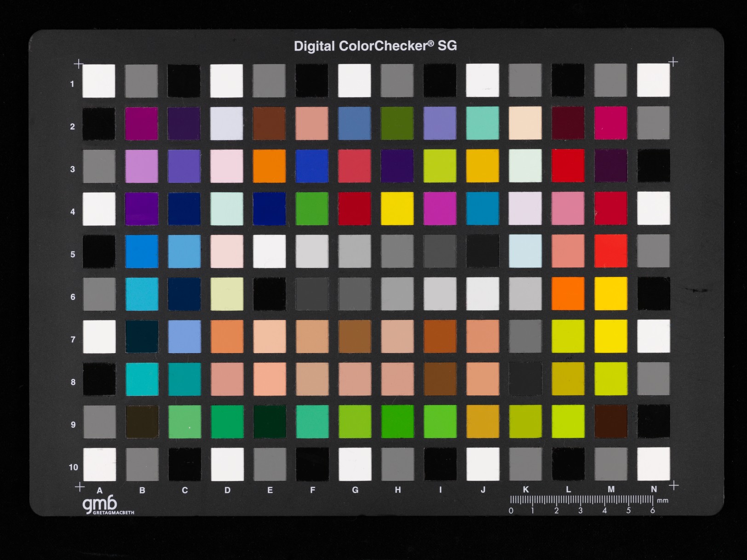Select the dark forest green patch at E9

270,422
